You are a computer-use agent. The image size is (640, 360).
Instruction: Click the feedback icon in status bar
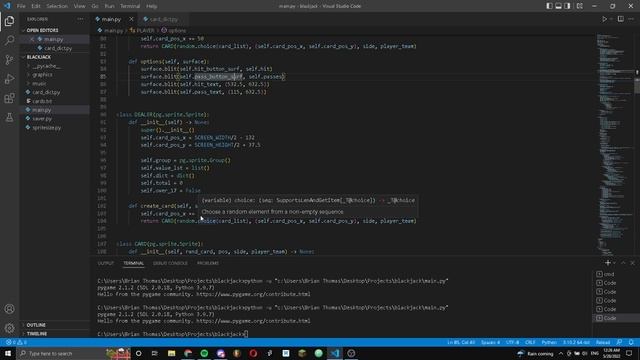pos(620,342)
